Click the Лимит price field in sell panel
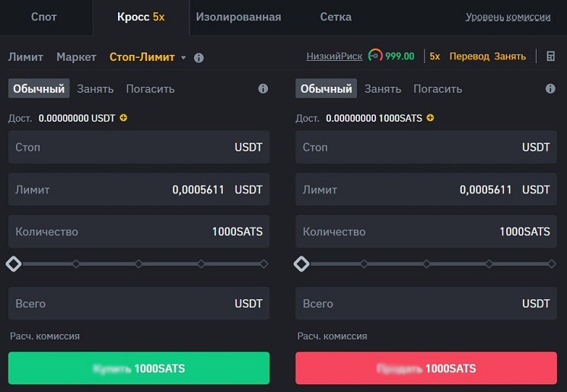This screenshot has height=392, width=567. 426,190
